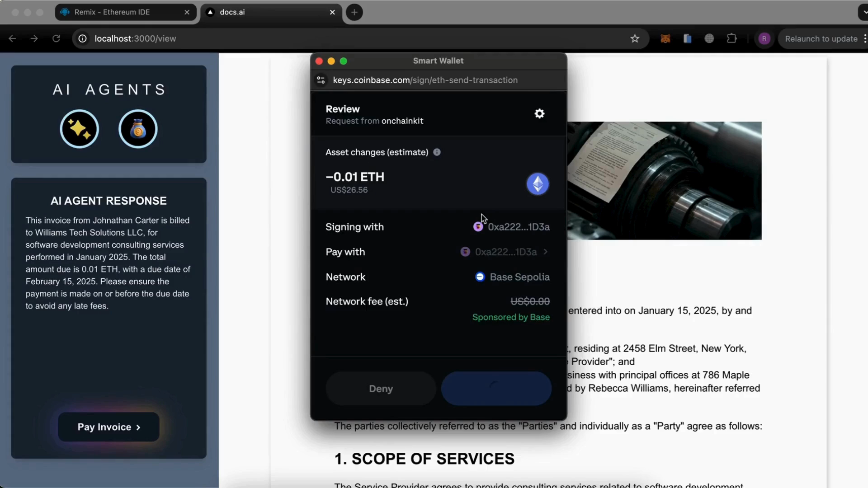The image size is (868, 488).
Task: Click the Sponsored by Base text
Action: 511,317
